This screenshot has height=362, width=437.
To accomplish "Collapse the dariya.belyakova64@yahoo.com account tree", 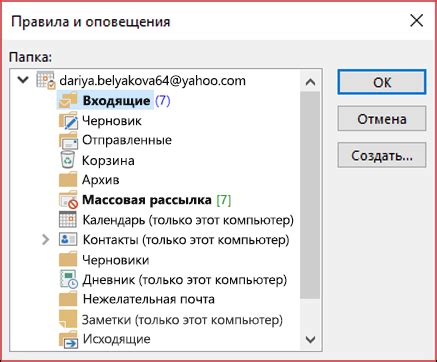I will (23, 80).
